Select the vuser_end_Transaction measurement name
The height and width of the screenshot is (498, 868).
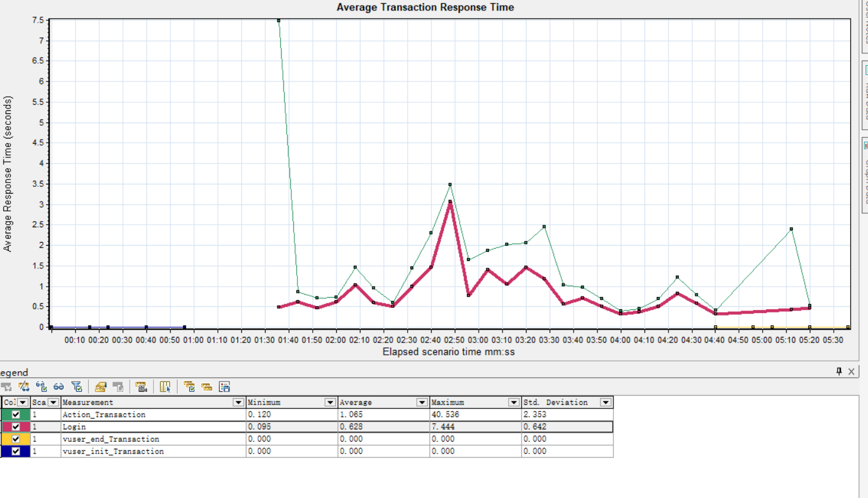pos(111,439)
